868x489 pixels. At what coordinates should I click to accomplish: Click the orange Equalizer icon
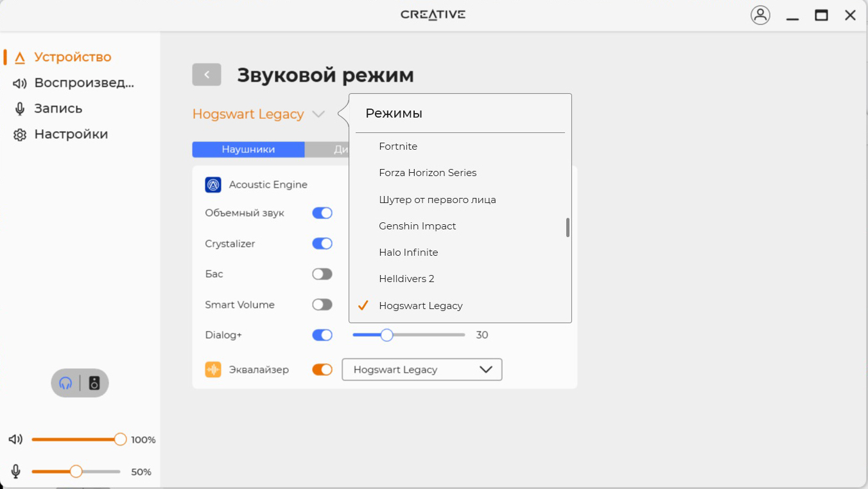[213, 369]
